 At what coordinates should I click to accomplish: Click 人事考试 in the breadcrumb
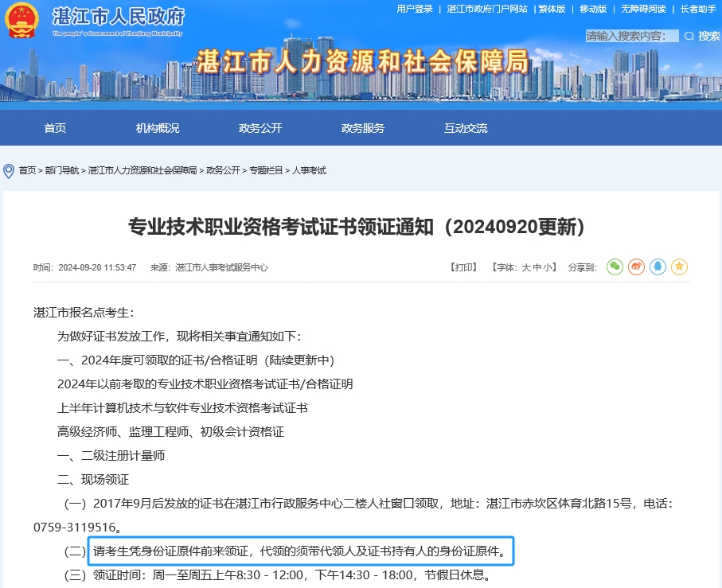(x=309, y=171)
